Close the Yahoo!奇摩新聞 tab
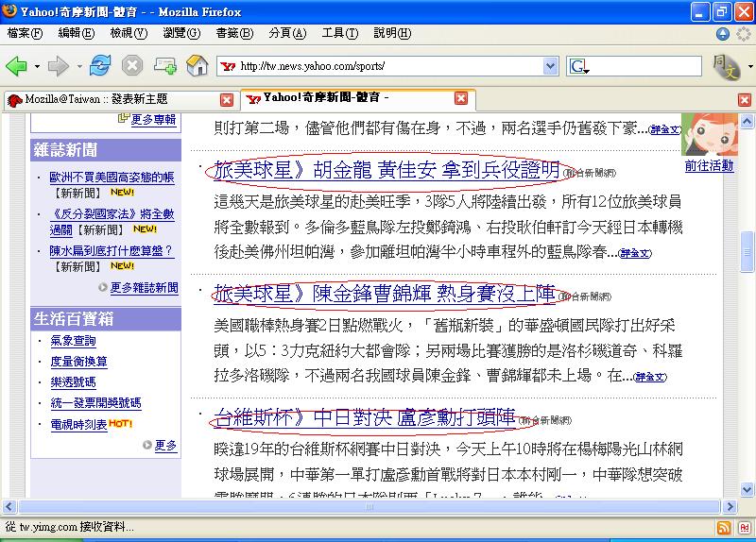 pyautogui.click(x=460, y=98)
